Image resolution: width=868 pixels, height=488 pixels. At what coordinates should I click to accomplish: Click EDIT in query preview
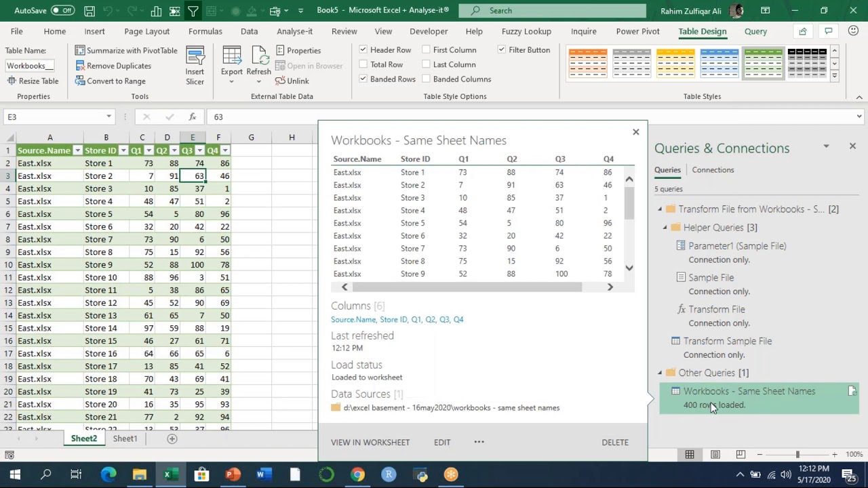[442, 442]
